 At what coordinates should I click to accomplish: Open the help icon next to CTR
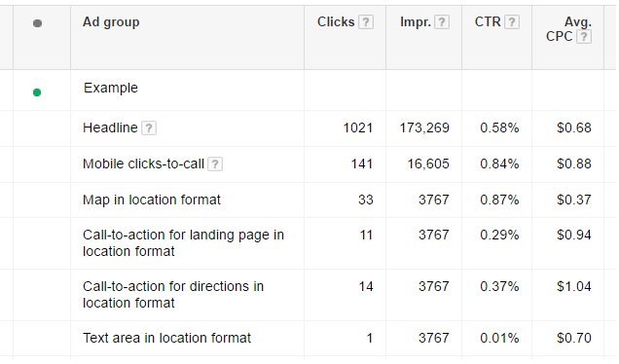click(512, 22)
